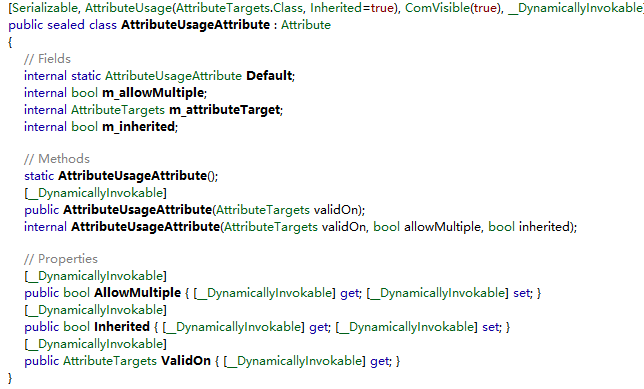
Task: Click the Serializable attribute link
Action: click(45, 8)
